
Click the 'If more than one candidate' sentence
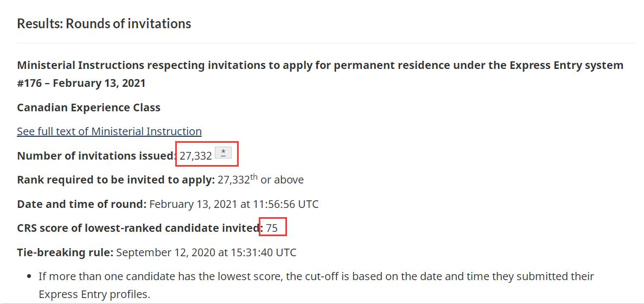pos(316,276)
